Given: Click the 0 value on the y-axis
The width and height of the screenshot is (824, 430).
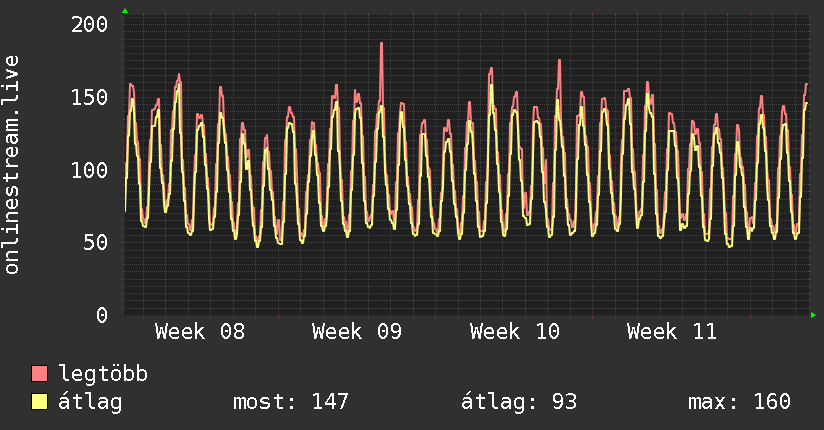Looking at the screenshot, I should point(101,315).
